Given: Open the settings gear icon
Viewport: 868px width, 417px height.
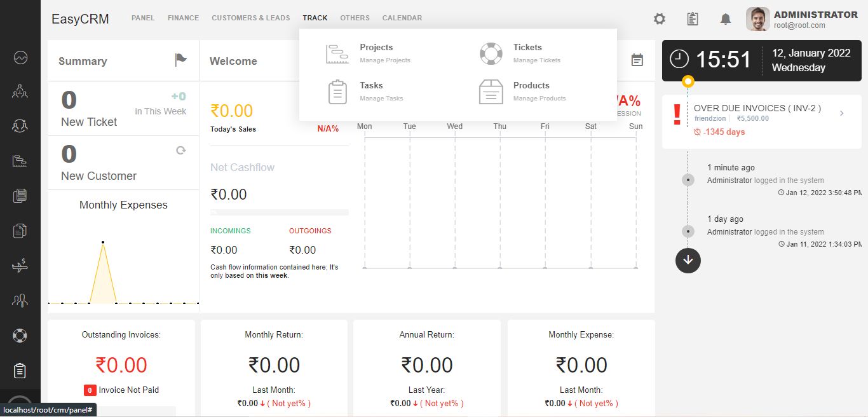Looking at the screenshot, I should click(660, 19).
